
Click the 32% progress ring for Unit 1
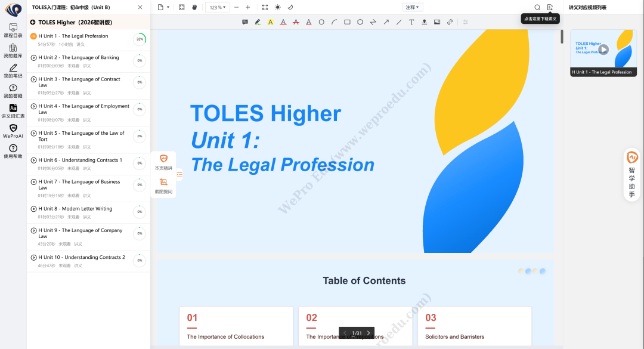point(140,39)
